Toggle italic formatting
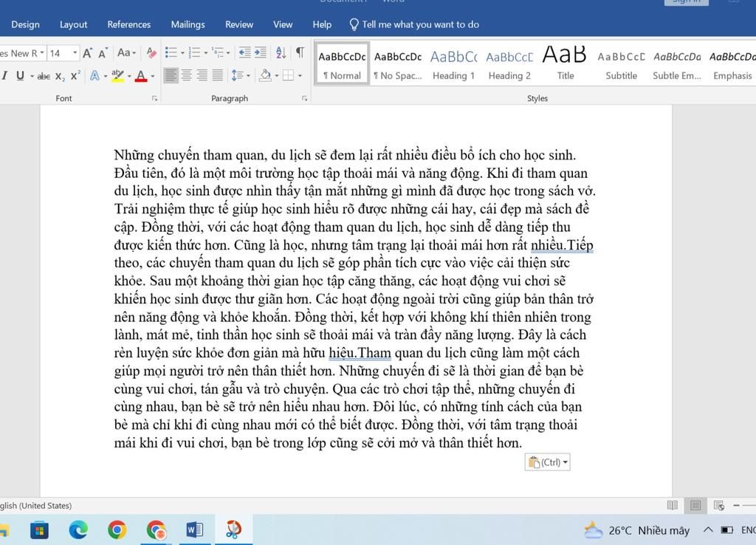Image resolution: width=756 pixels, height=545 pixels. [4, 76]
